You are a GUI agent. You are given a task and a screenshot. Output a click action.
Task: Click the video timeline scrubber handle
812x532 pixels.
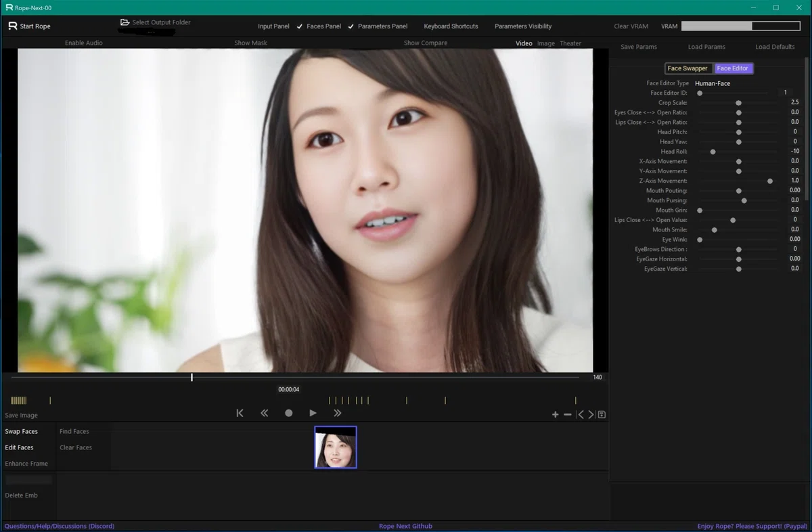[x=192, y=377]
